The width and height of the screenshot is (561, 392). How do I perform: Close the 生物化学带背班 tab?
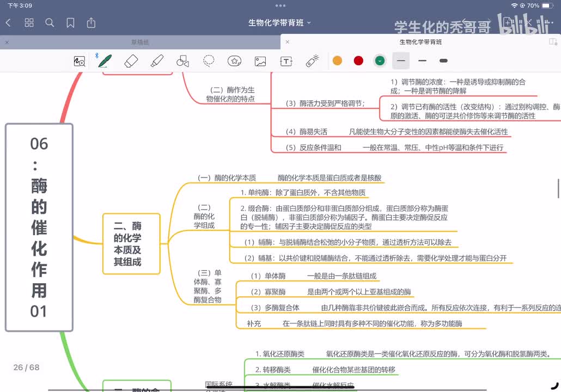pos(287,42)
